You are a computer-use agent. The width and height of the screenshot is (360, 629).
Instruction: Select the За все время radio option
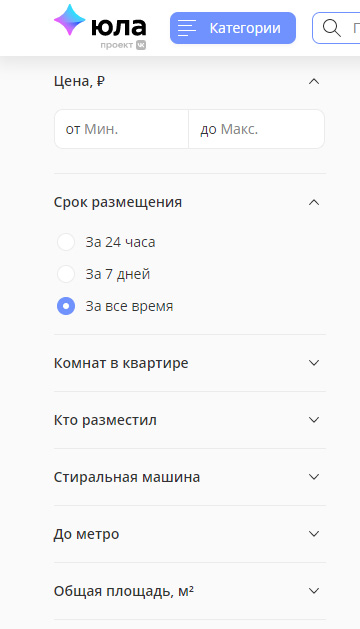point(66,306)
